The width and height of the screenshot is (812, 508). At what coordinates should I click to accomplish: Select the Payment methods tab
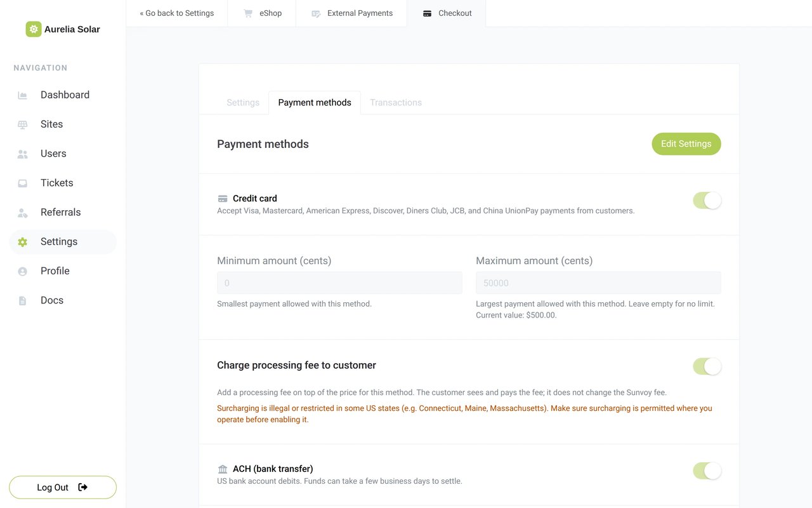315,102
